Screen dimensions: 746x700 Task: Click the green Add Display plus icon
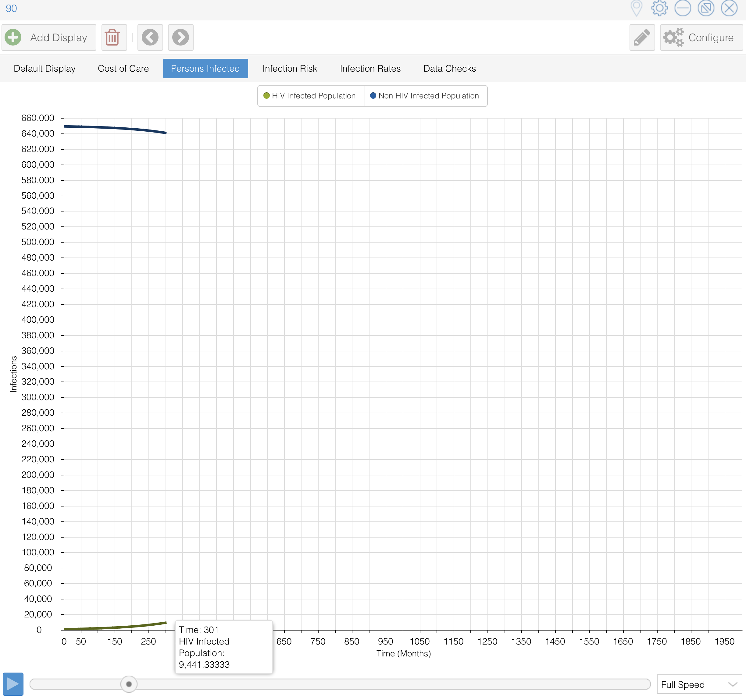click(13, 37)
